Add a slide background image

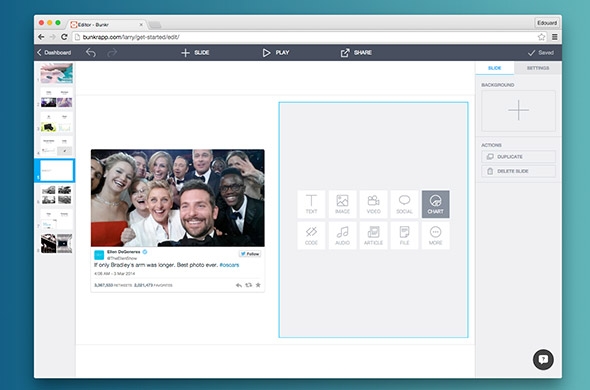518,110
